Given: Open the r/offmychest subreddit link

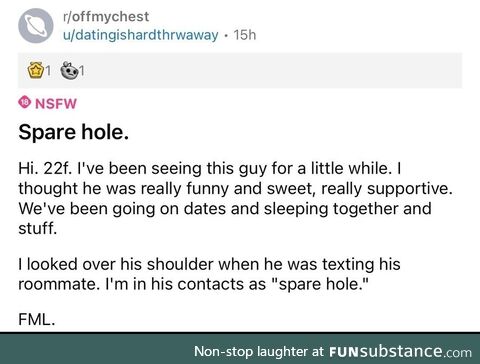Looking at the screenshot, I should (x=106, y=17).
